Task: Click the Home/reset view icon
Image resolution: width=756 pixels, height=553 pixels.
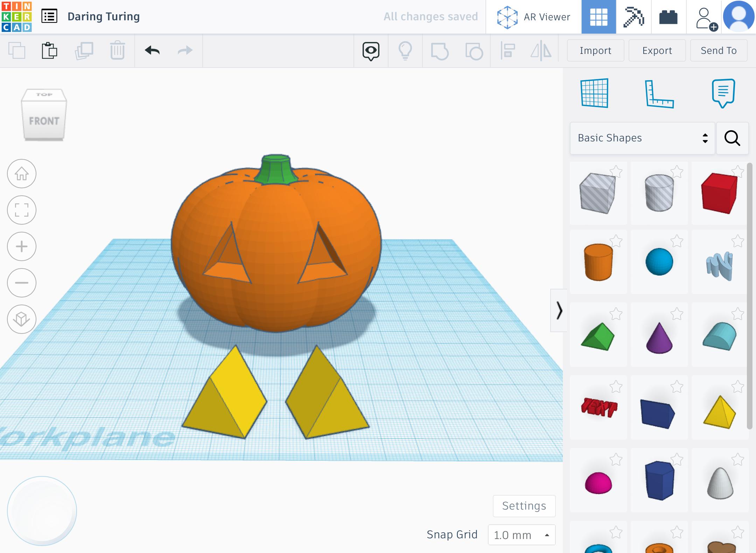Action: pos(22,174)
